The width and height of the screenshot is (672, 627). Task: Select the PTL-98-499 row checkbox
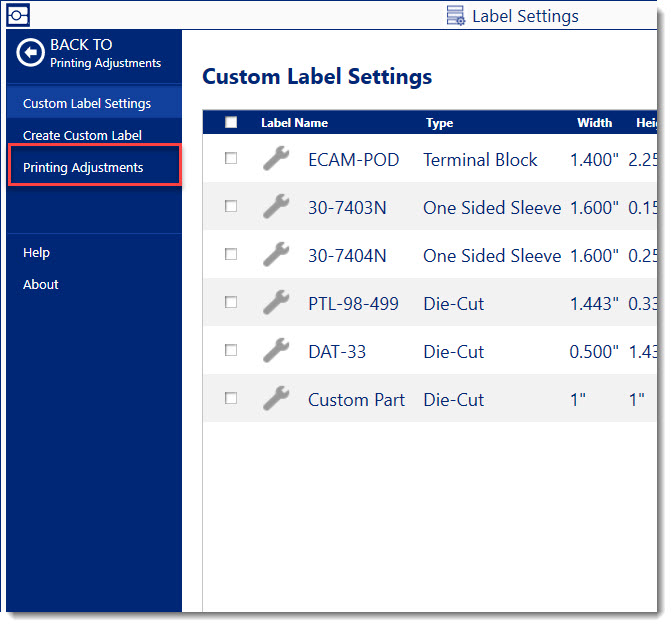[231, 302]
